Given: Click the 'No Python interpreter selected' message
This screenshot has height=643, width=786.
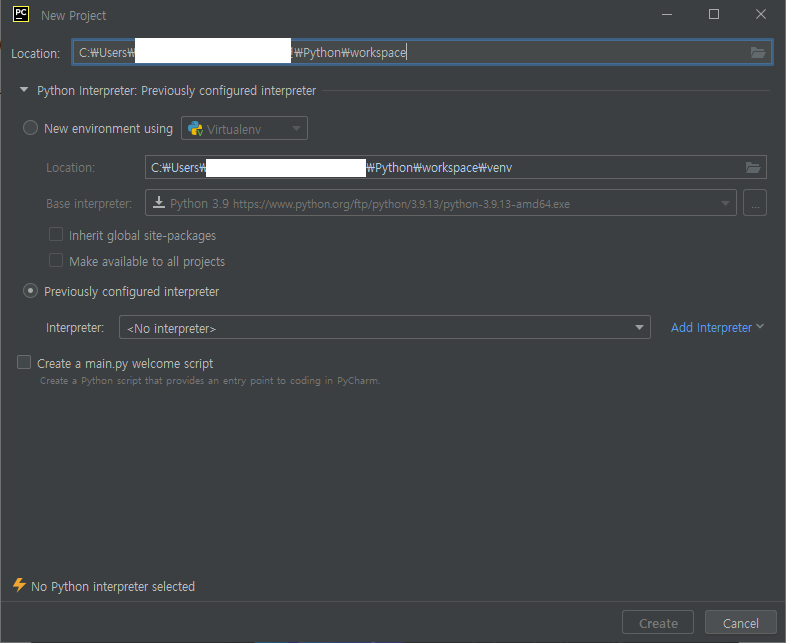Looking at the screenshot, I should coord(113,586).
